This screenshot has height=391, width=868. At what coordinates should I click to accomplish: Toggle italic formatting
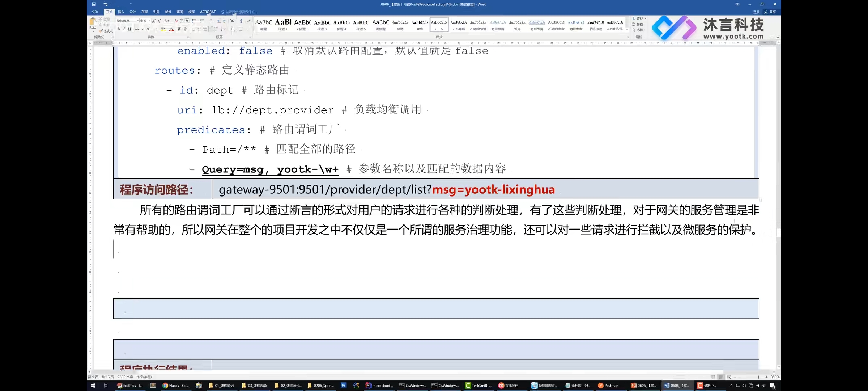[x=124, y=29]
